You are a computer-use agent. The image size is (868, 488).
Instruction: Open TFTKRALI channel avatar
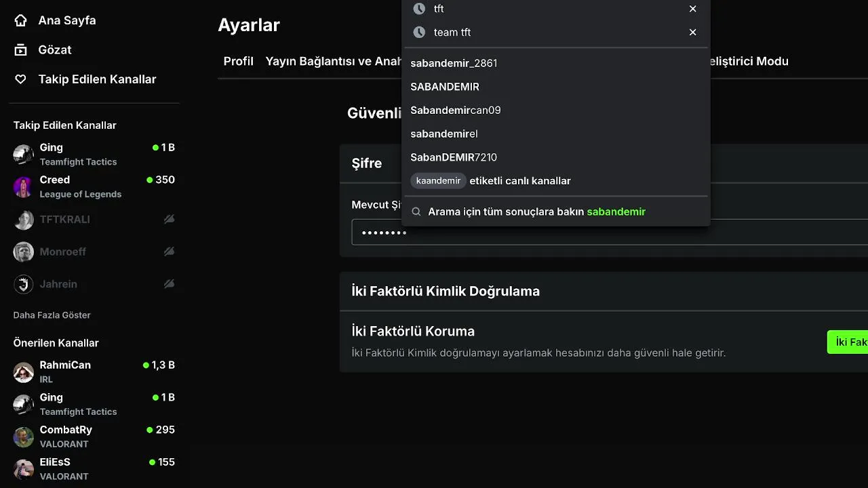click(x=24, y=220)
